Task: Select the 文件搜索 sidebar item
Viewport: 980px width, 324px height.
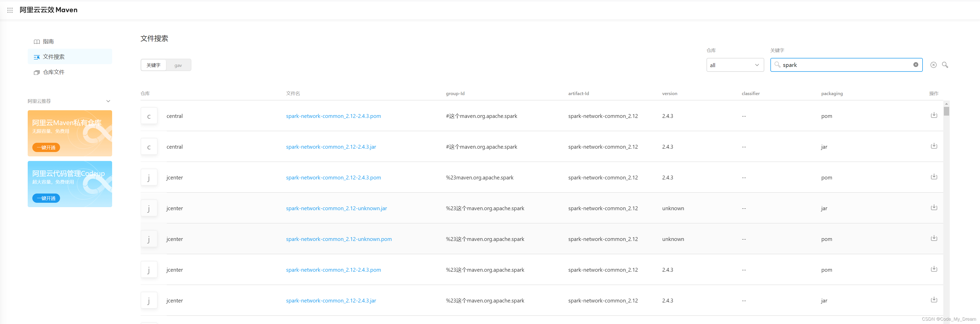Action: [x=70, y=57]
